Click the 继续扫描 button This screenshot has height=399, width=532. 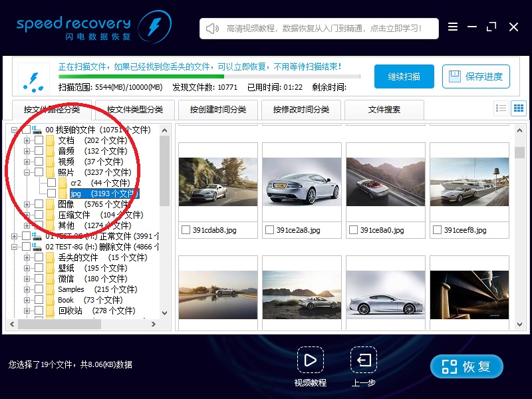click(404, 76)
